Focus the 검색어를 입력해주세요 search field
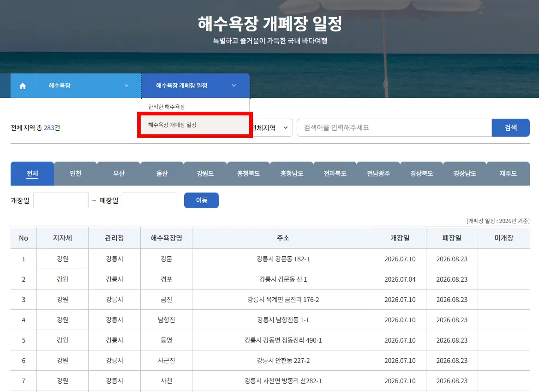This screenshot has height=392, width=539. [x=394, y=127]
